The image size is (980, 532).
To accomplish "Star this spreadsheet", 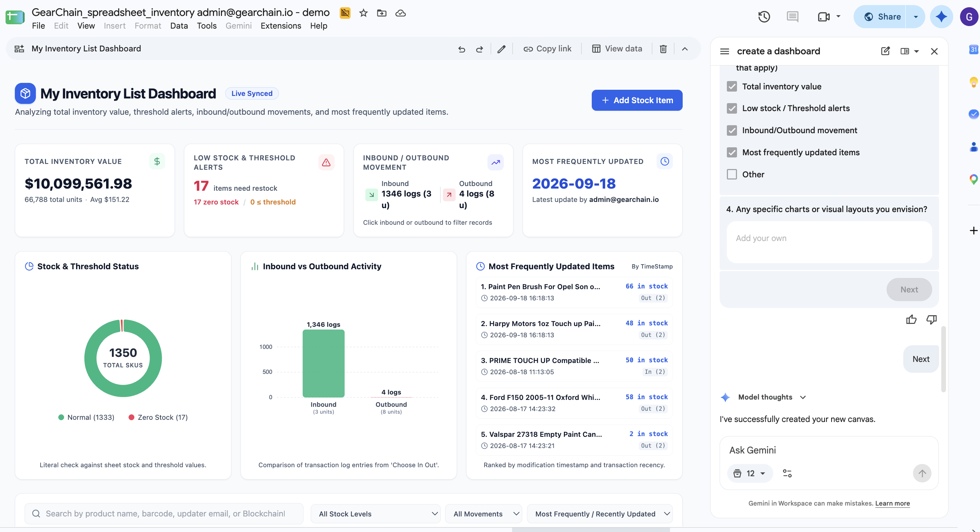I will tap(363, 13).
